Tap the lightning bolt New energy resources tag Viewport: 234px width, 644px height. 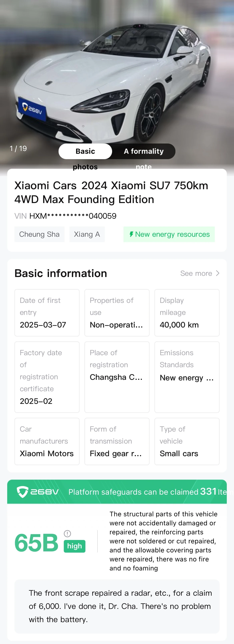[x=169, y=234]
